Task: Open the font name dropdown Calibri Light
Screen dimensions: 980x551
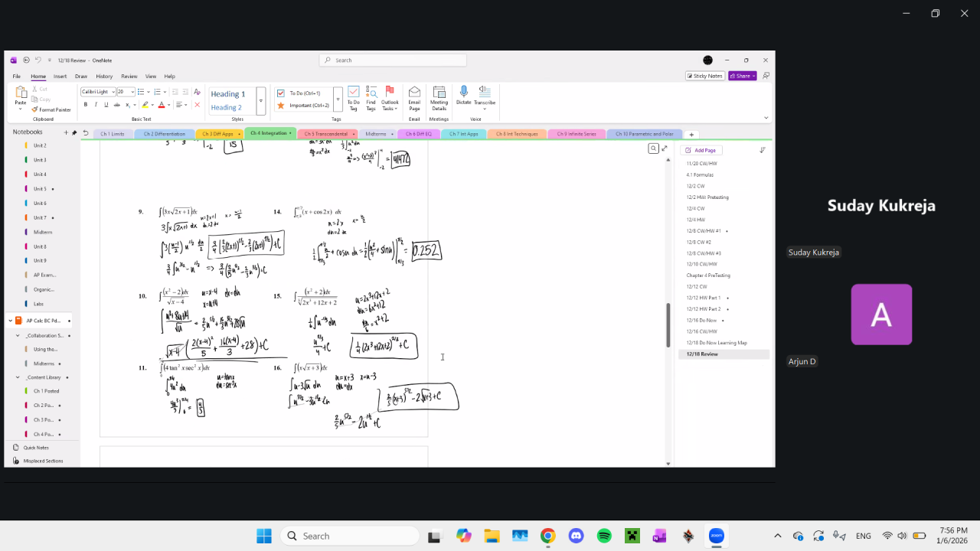Action: point(113,92)
